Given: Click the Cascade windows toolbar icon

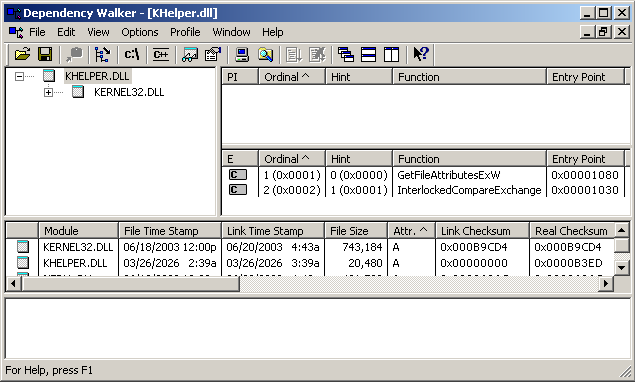Looking at the screenshot, I should coord(345,54).
